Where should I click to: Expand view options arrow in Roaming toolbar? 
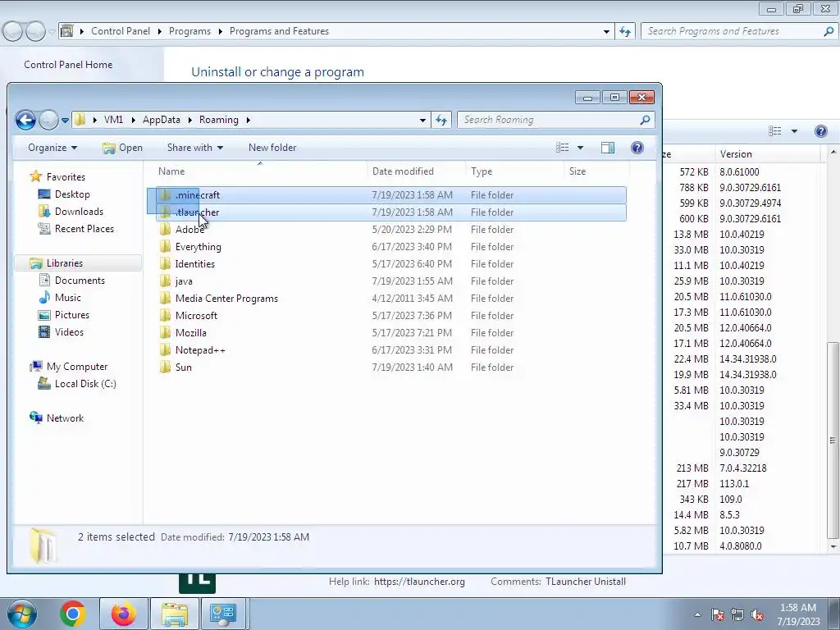(x=580, y=148)
